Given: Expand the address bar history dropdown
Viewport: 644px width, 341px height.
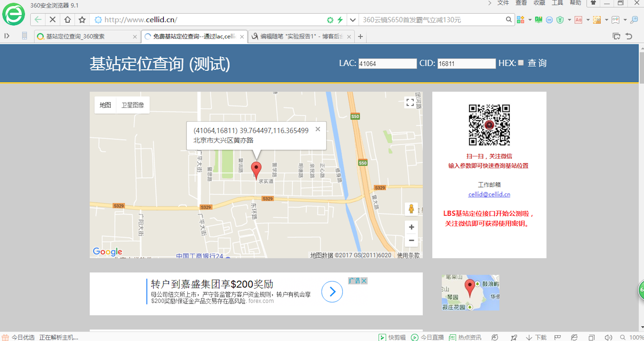Looking at the screenshot, I should pyautogui.click(x=353, y=20).
